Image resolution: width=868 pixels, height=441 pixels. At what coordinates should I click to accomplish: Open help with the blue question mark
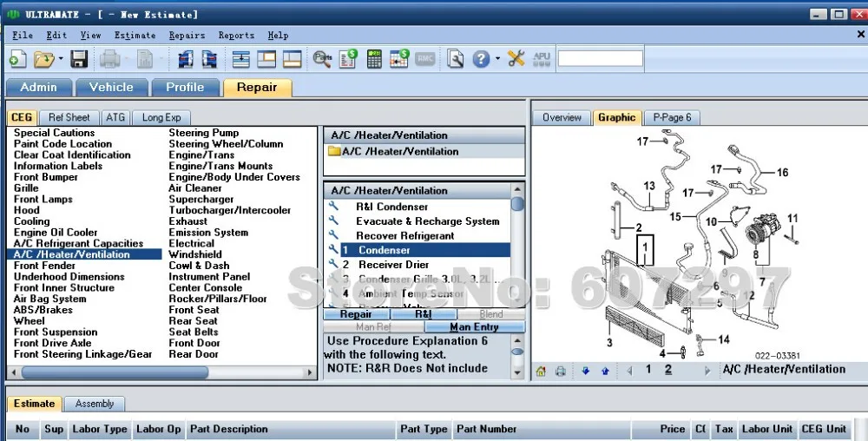[481, 59]
